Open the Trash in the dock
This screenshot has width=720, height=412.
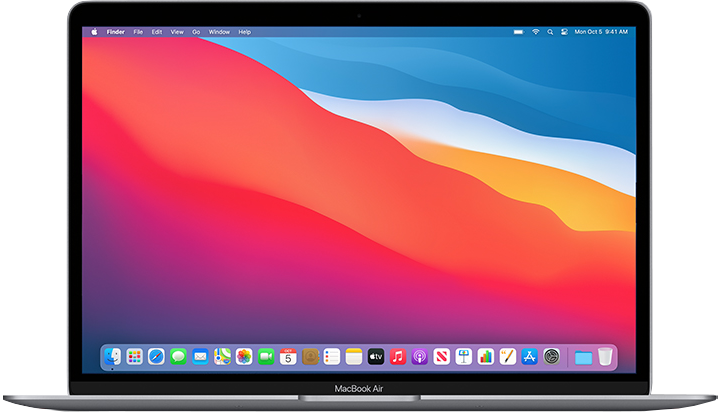605,356
